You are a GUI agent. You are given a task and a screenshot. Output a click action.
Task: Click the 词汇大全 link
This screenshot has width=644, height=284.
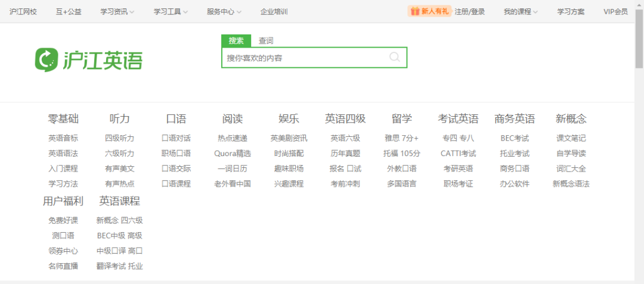[571, 168]
